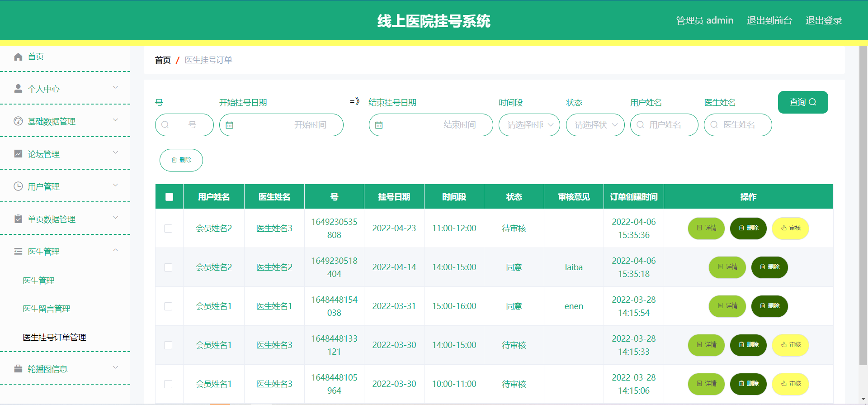Open the 状态 dropdown filter
Viewport: 868px width, 405px height.
pos(595,125)
